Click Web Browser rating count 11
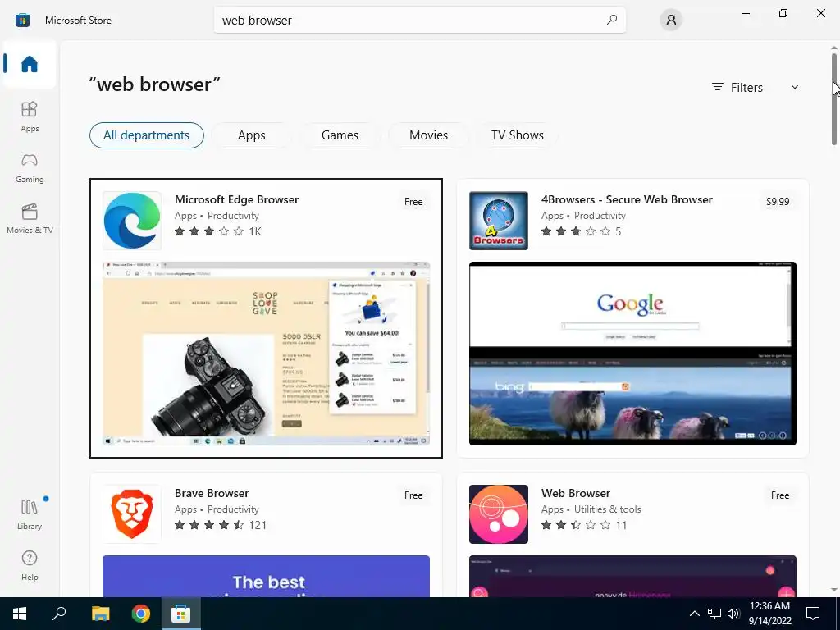The image size is (840, 630). click(621, 525)
